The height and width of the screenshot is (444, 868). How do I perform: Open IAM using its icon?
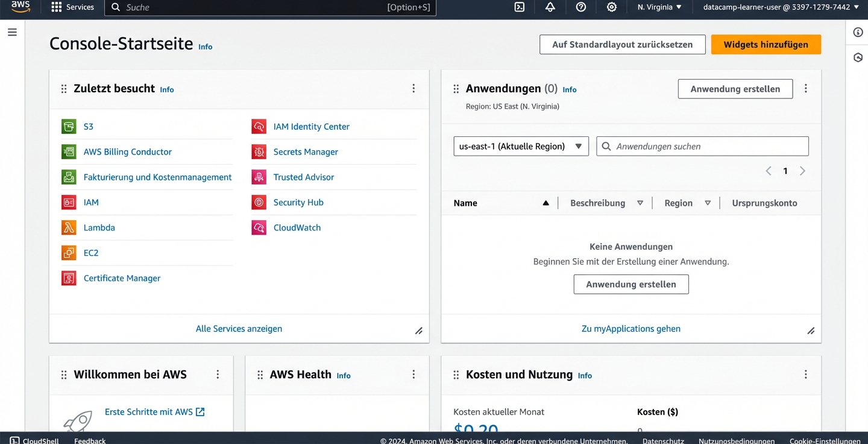click(x=69, y=202)
